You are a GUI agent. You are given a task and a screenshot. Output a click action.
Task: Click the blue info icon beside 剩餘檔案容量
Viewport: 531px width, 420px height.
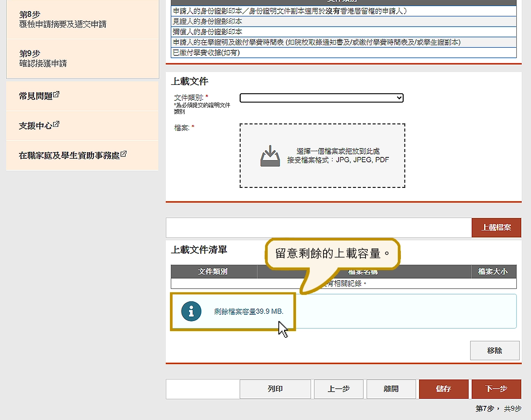click(191, 312)
